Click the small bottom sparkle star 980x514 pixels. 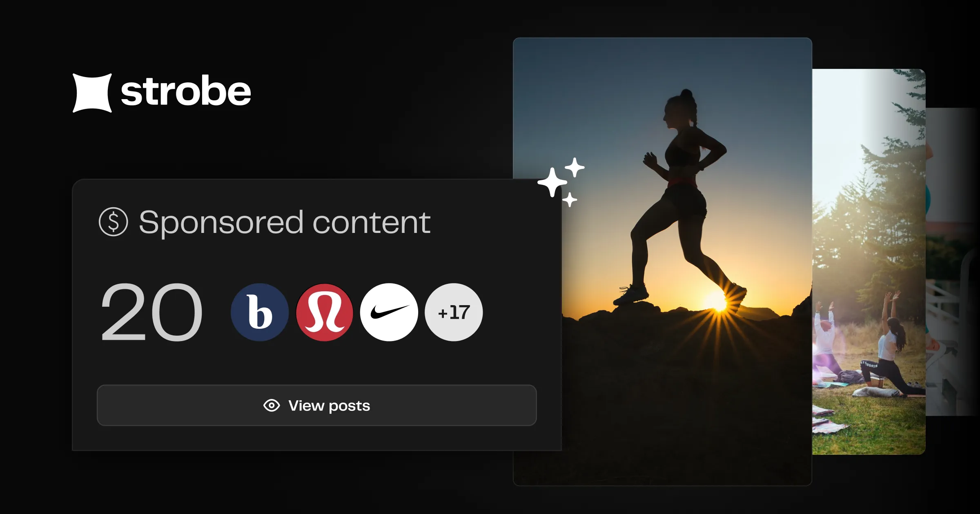pyautogui.click(x=570, y=200)
